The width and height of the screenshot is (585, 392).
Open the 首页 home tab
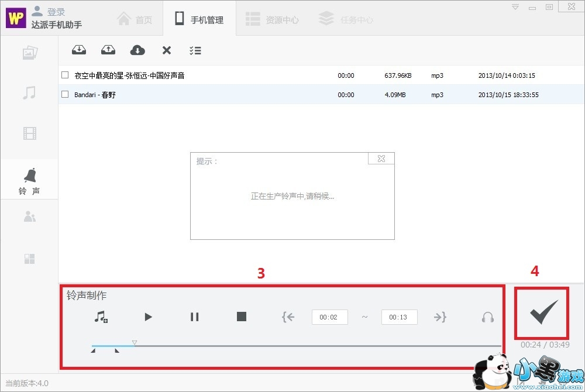click(x=135, y=19)
